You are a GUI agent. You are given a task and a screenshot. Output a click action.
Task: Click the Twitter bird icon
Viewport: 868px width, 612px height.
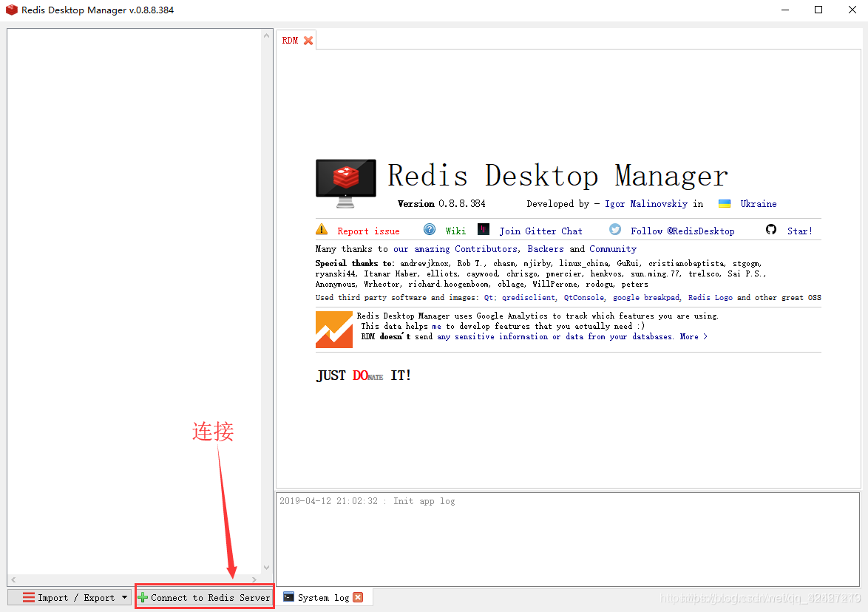615,229
